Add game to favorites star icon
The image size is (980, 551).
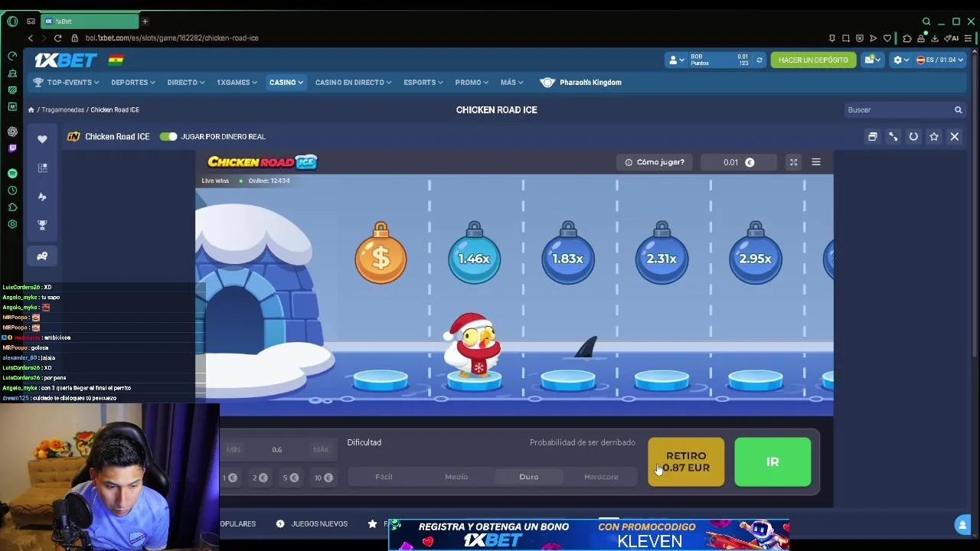click(934, 136)
